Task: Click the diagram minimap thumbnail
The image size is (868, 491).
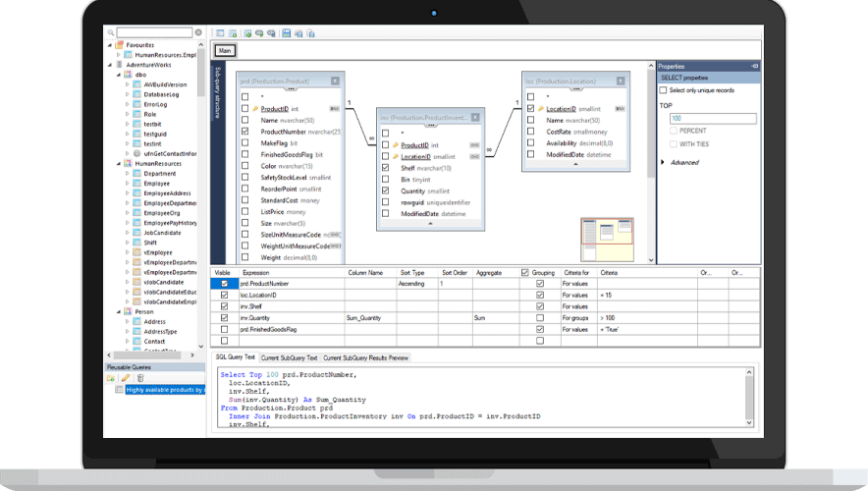Action: click(x=607, y=240)
